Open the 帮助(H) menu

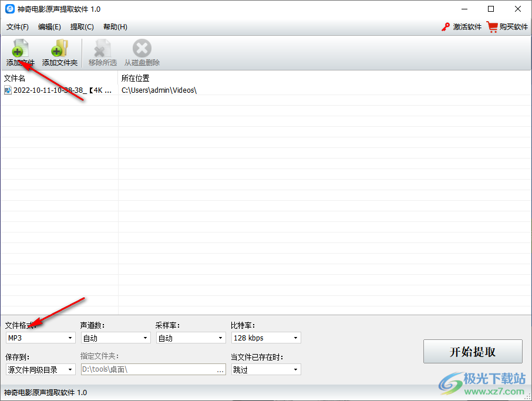[115, 26]
